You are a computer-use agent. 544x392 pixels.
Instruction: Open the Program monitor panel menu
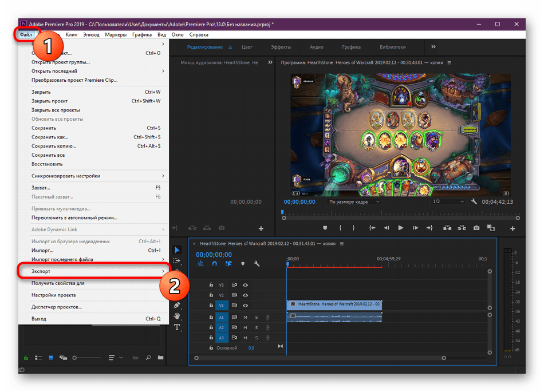(x=450, y=63)
